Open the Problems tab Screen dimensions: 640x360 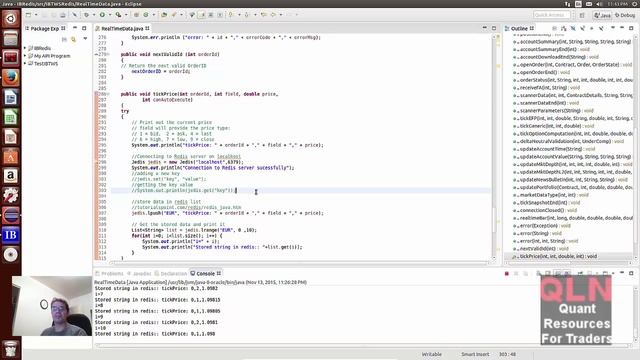tap(109, 273)
